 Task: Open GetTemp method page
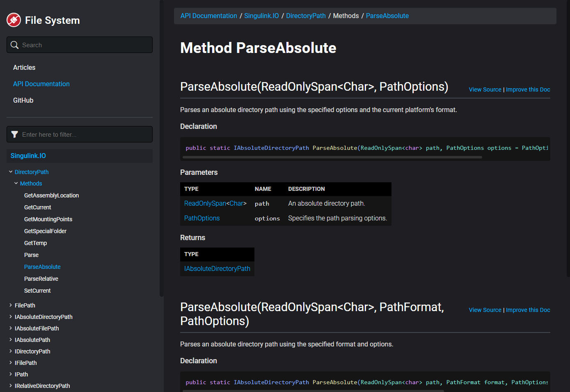35,243
